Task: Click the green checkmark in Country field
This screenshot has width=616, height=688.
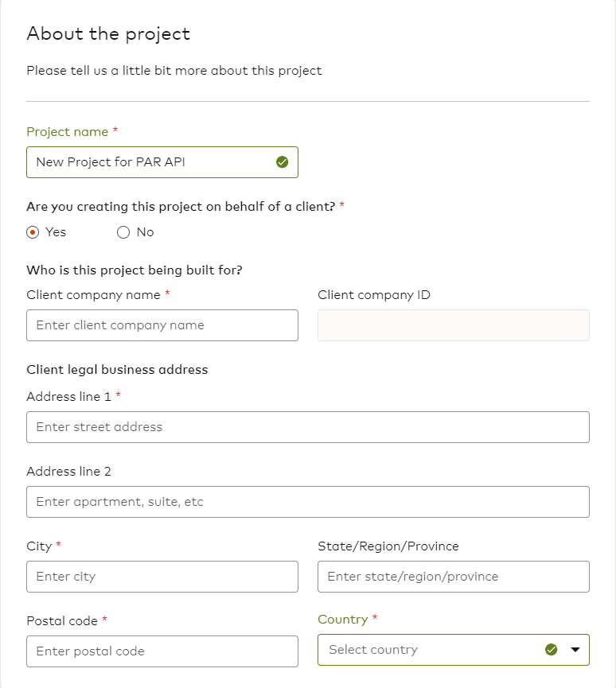Action: [x=551, y=650]
